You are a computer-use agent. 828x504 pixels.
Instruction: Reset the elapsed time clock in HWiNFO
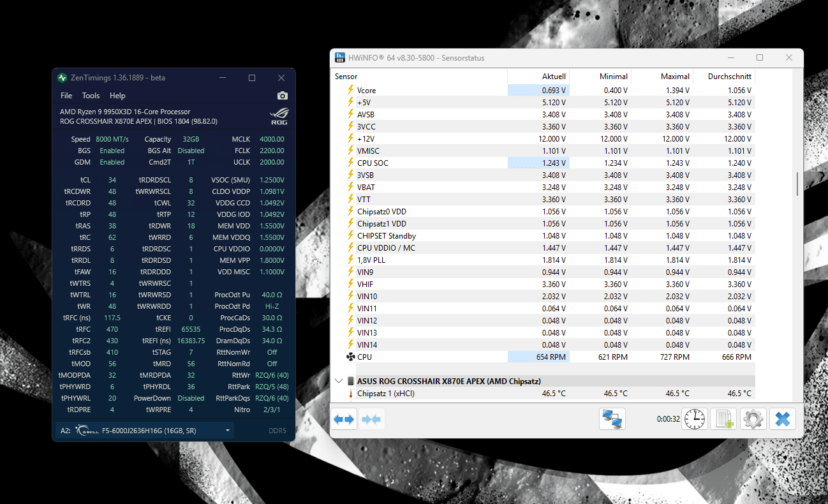click(695, 419)
